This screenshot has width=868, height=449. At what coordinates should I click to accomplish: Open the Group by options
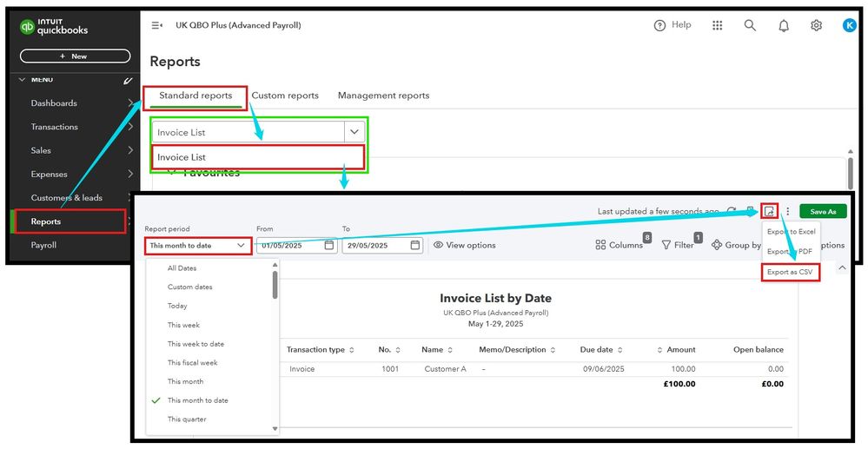736,245
